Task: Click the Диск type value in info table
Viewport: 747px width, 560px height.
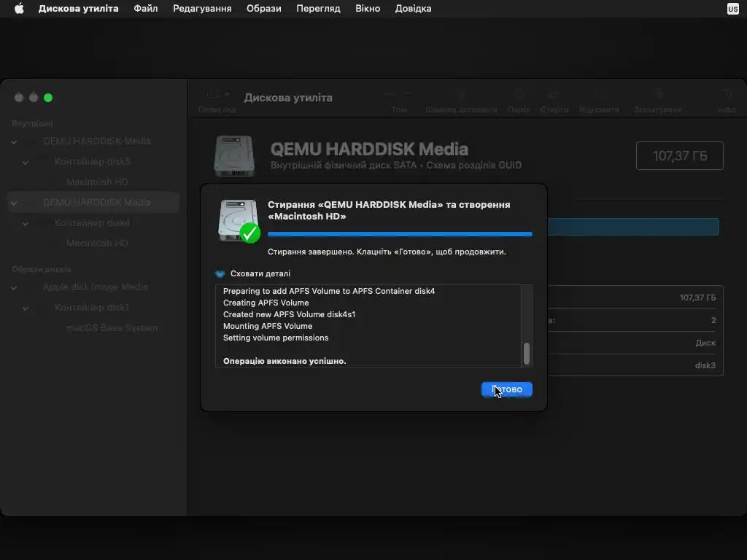Action: 705,343
